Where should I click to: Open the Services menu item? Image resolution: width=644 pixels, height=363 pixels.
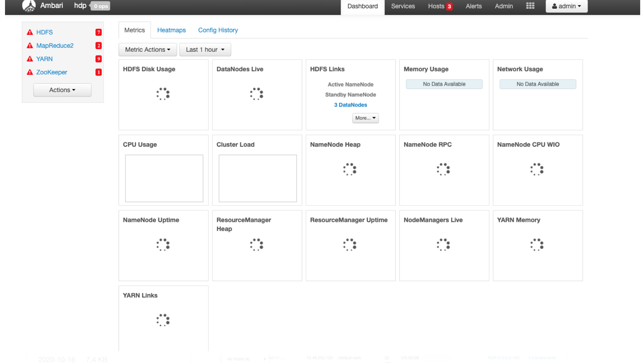(403, 6)
